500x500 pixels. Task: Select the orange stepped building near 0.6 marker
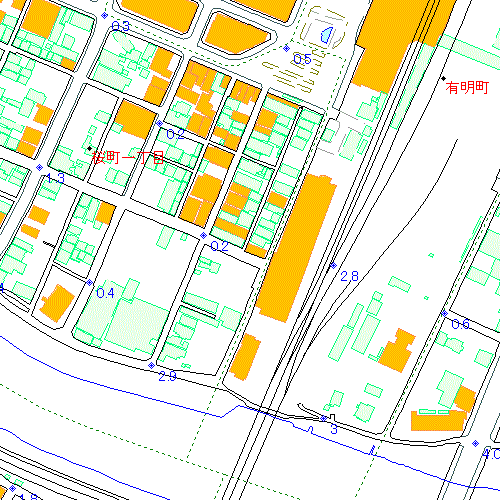click(397, 351)
